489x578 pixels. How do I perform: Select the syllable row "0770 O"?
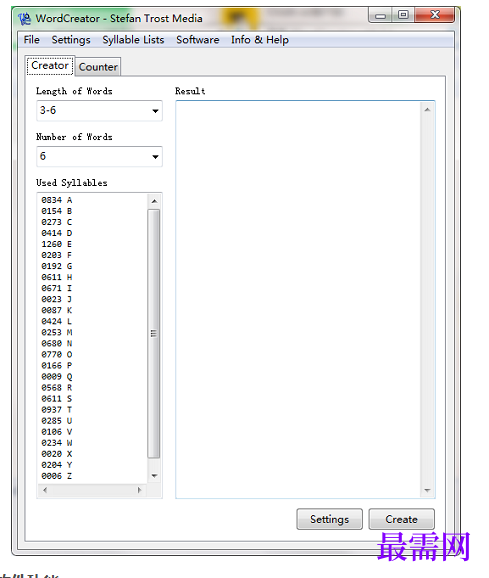pyautogui.click(x=57, y=355)
